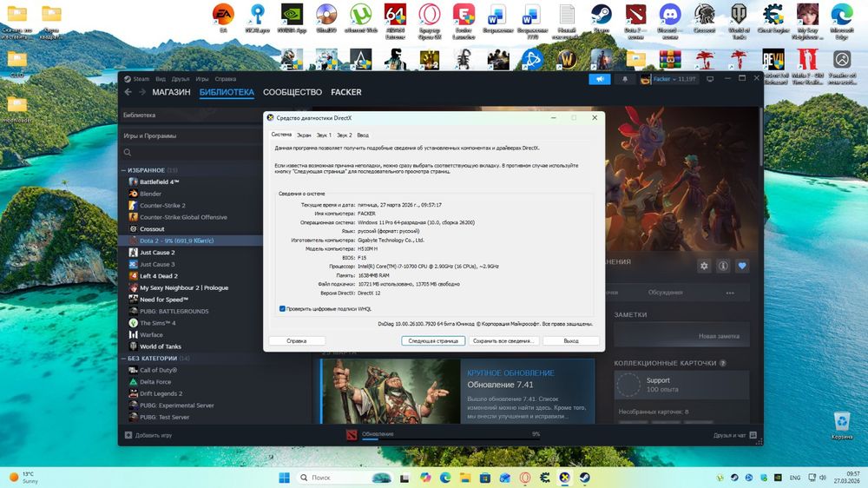Image resolution: width=868 pixels, height=488 pixels.
Task: Collapse the БЕЗ КАТЕГОРИИ category in library
Action: click(123, 359)
